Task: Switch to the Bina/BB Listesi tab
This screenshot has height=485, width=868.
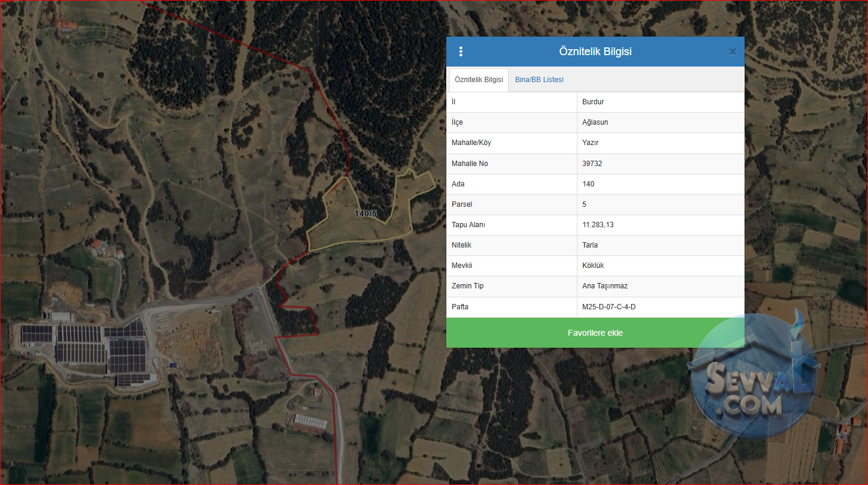Action: (x=539, y=80)
